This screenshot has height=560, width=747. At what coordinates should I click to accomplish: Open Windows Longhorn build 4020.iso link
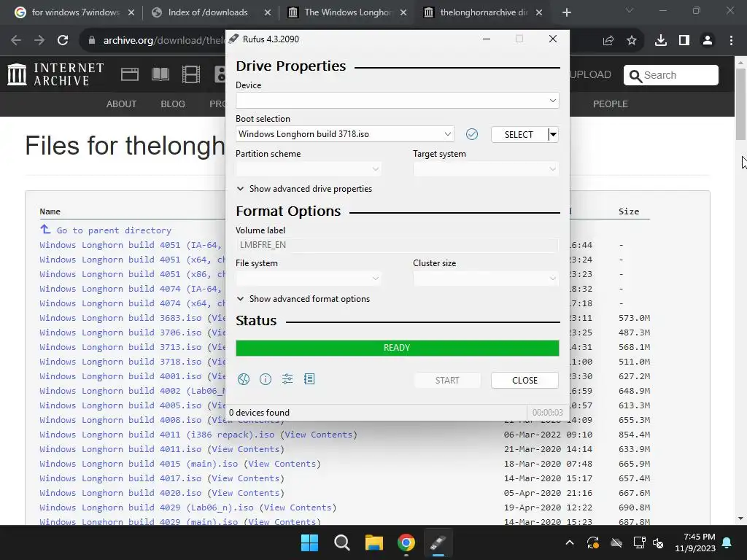pos(120,493)
